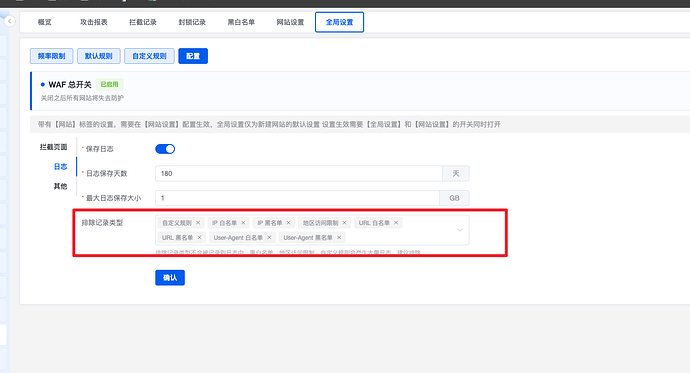Viewport: 690px width, 373px height.
Task: Select 拦截页面 in the side menu
Action: [x=53, y=147]
